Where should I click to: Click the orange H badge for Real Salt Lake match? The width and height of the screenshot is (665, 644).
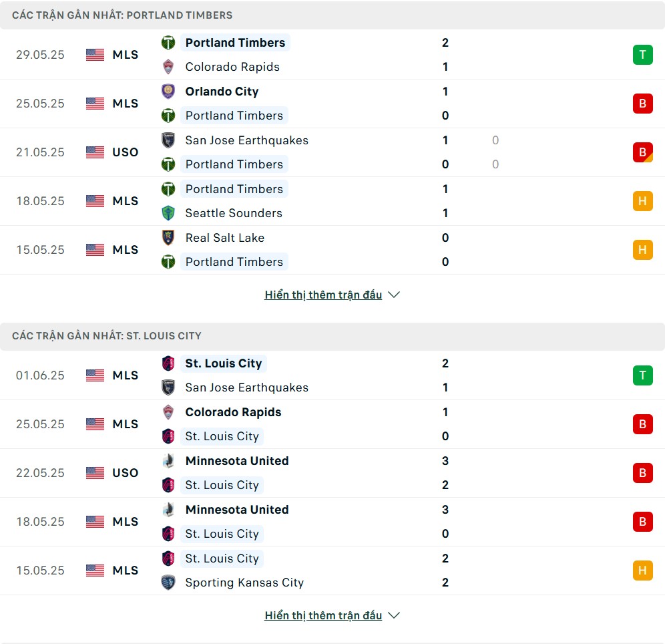click(642, 250)
